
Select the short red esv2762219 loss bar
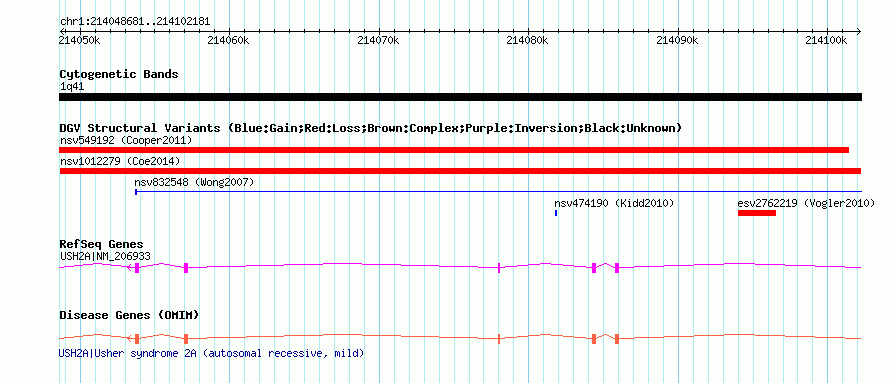pos(757,213)
